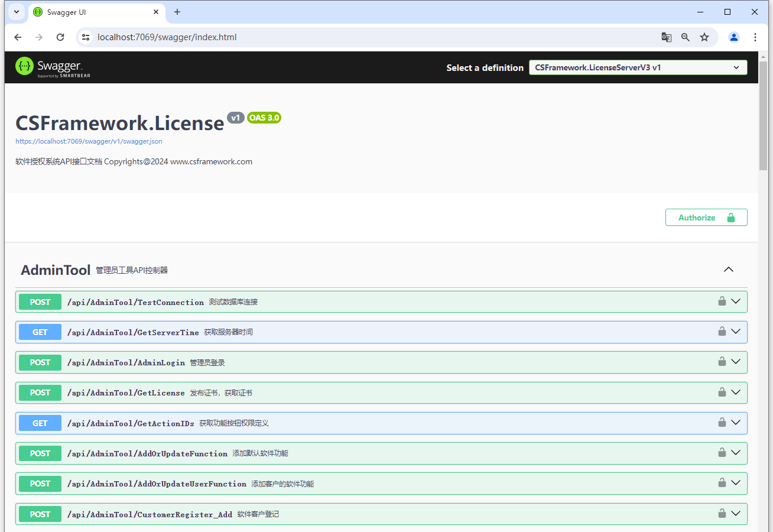This screenshot has height=532, width=773.
Task: Close the Swagger UI tab
Action: click(157, 12)
